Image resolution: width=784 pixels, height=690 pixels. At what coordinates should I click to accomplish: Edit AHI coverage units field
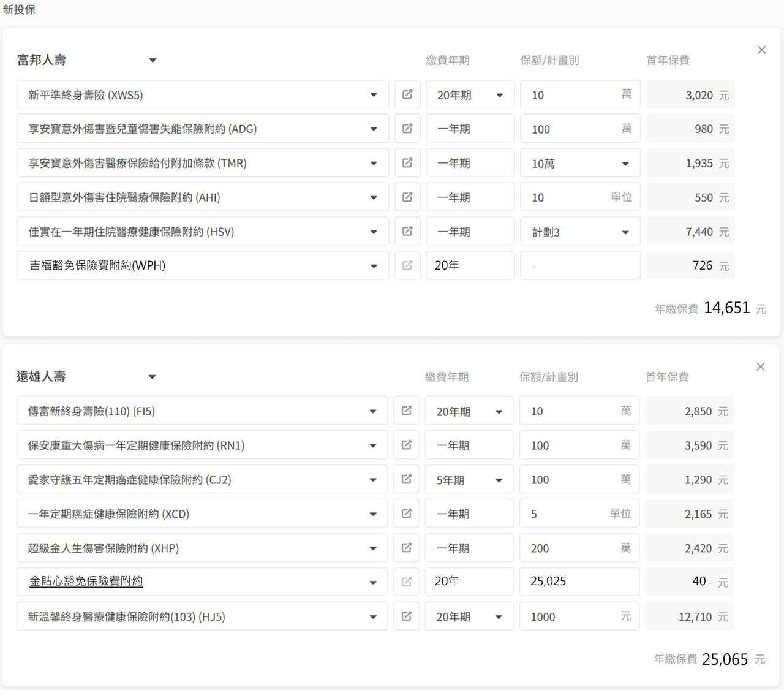(x=580, y=197)
